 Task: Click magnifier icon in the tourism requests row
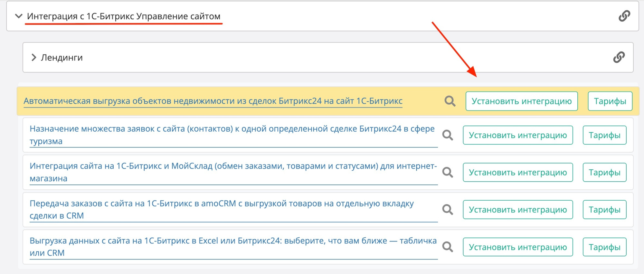click(448, 135)
